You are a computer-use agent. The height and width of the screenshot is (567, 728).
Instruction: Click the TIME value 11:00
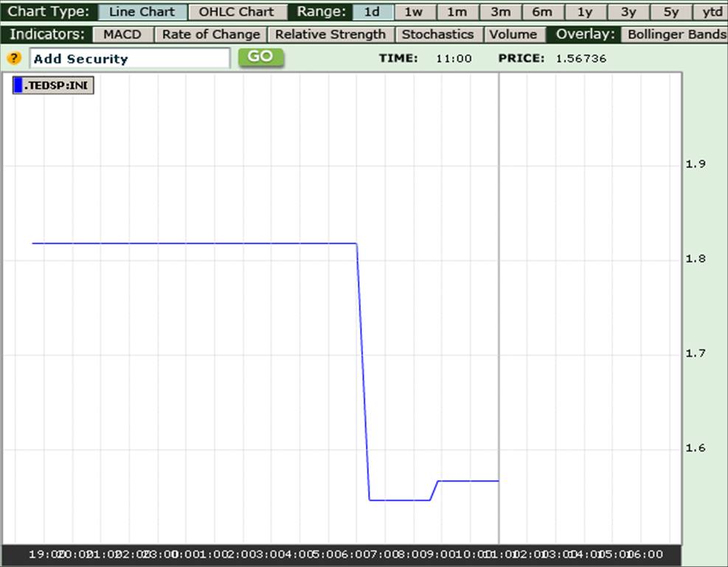tap(454, 58)
